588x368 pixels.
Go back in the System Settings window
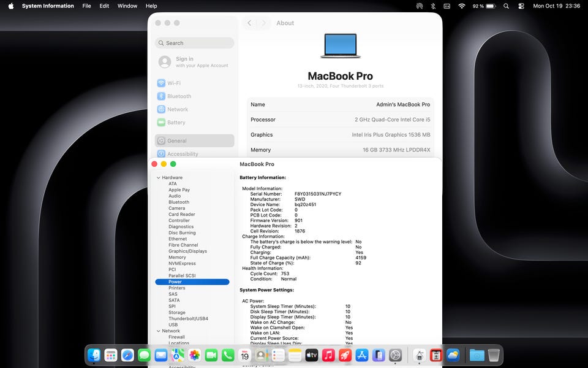pyautogui.click(x=249, y=23)
